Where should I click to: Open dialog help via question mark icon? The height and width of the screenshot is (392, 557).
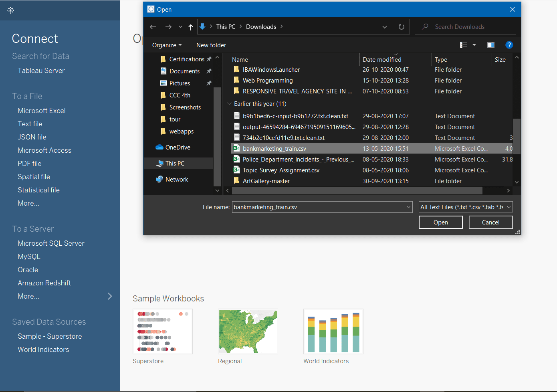[509, 44]
